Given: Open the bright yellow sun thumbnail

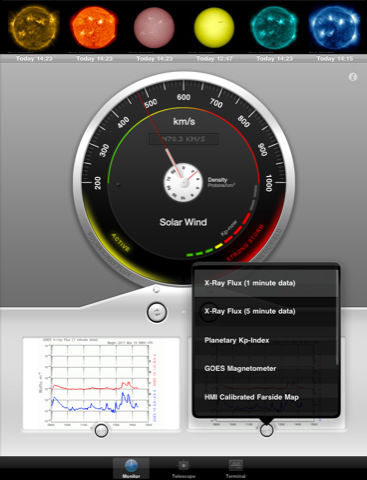Looking at the screenshot, I should point(214,28).
